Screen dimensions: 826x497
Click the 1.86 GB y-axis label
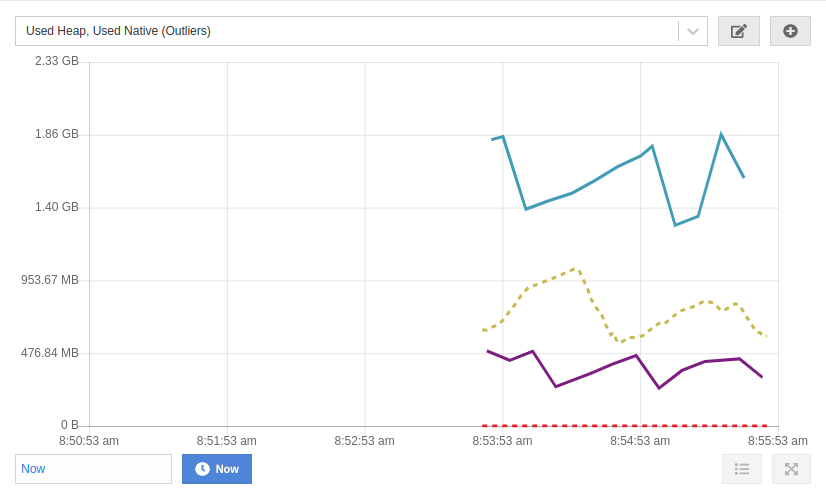[57, 134]
